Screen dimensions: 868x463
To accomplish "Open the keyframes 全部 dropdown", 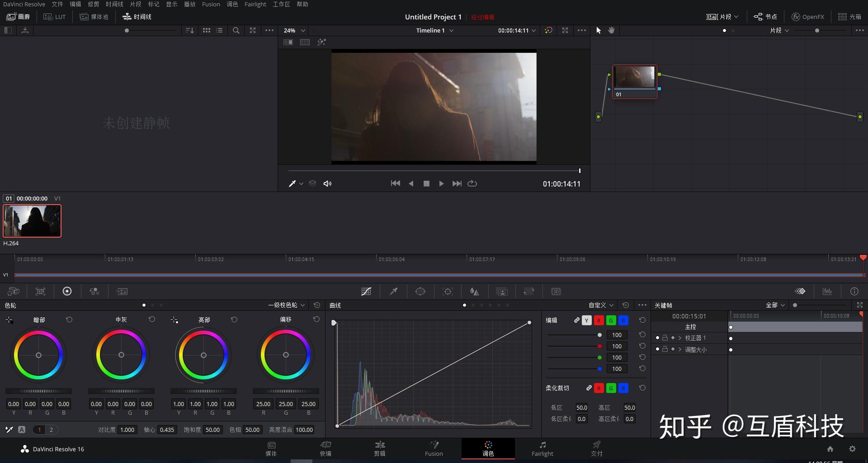I will [x=775, y=305].
